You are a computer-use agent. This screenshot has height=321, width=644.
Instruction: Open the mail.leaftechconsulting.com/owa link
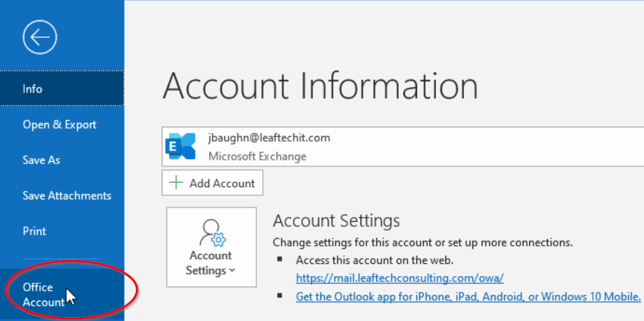400,278
